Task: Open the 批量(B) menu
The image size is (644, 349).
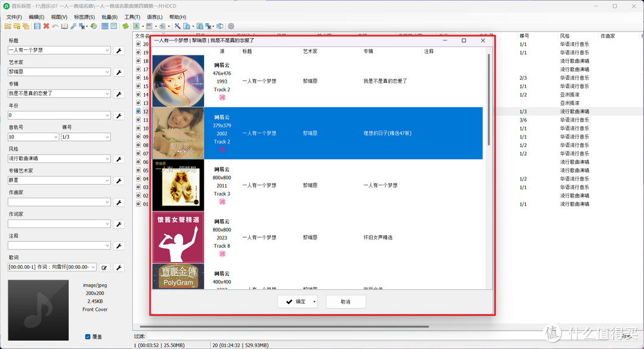Action: 109,17
